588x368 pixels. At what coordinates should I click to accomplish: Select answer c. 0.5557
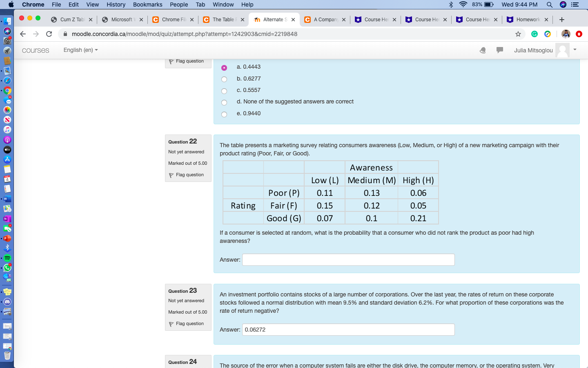point(224,91)
